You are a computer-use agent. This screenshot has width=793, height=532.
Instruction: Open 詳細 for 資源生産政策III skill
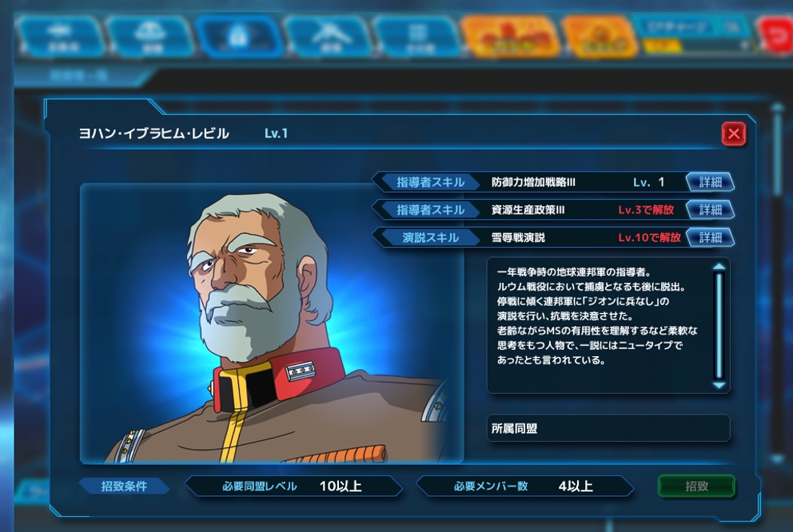(x=711, y=209)
